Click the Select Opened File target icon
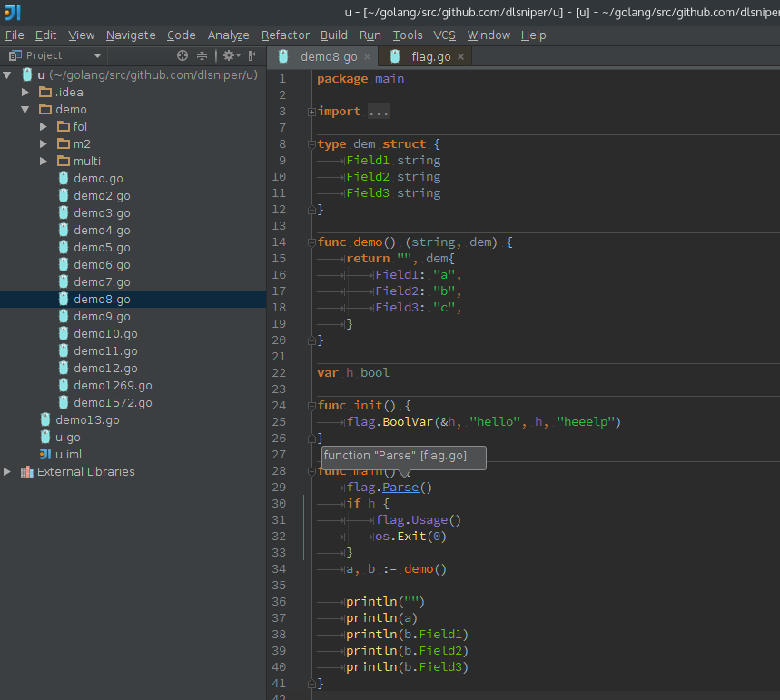This screenshot has width=780, height=700. point(182,55)
